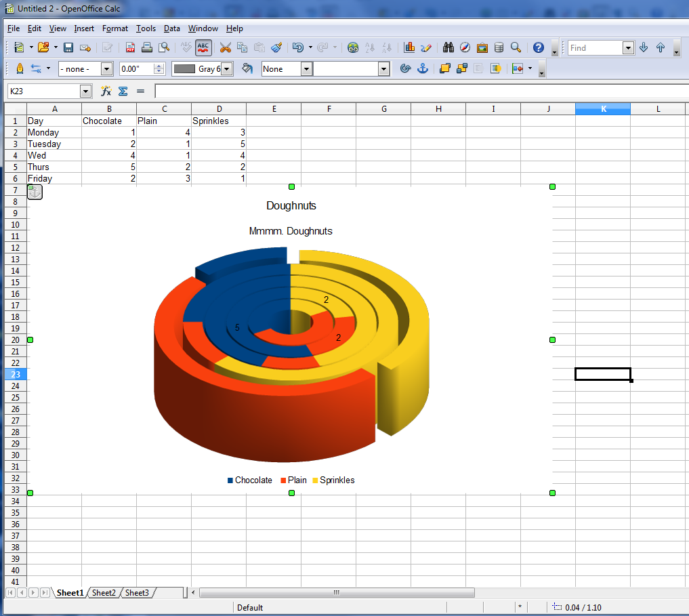689x616 pixels.
Task: Click the Zoom magnifier icon
Action: coord(516,47)
